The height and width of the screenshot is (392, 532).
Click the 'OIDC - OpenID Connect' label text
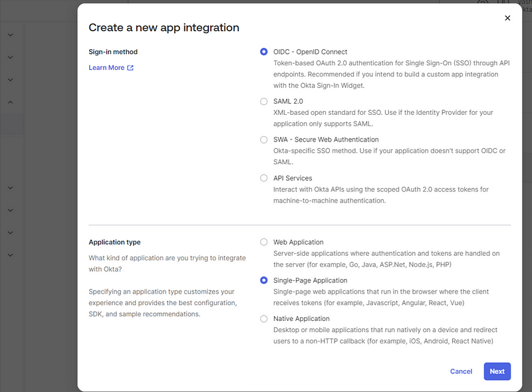(x=311, y=52)
